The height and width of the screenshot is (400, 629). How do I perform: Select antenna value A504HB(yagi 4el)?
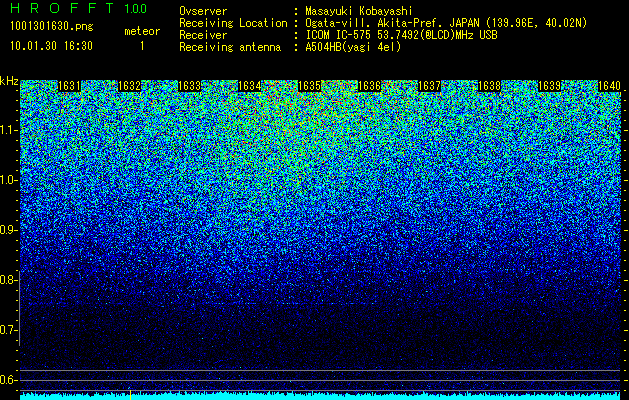[353, 47]
